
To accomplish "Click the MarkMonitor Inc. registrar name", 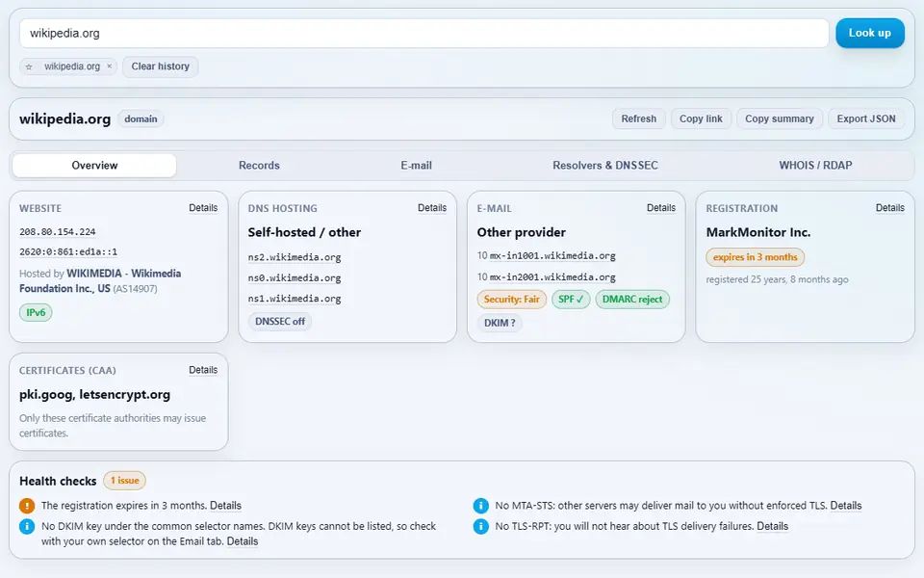I will [x=758, y=232].
